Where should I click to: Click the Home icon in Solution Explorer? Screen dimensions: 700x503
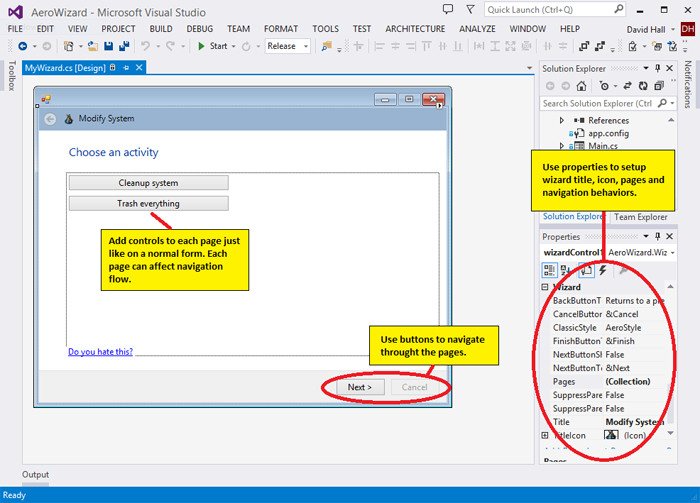(581, 86)
